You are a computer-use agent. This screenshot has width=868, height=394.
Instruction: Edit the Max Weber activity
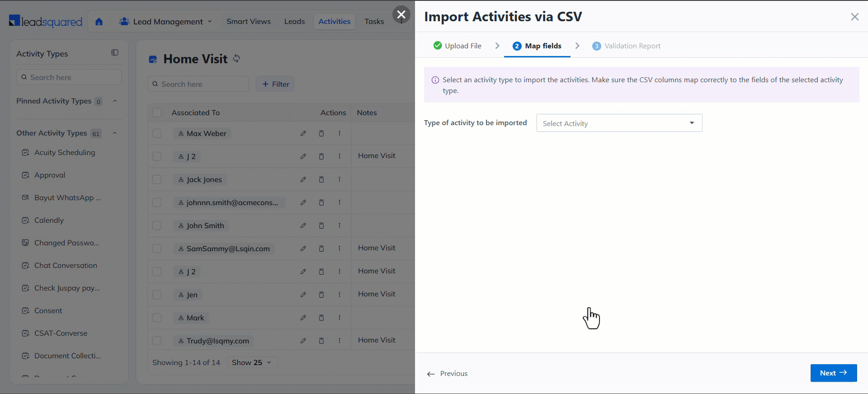[x=303, y=133]
